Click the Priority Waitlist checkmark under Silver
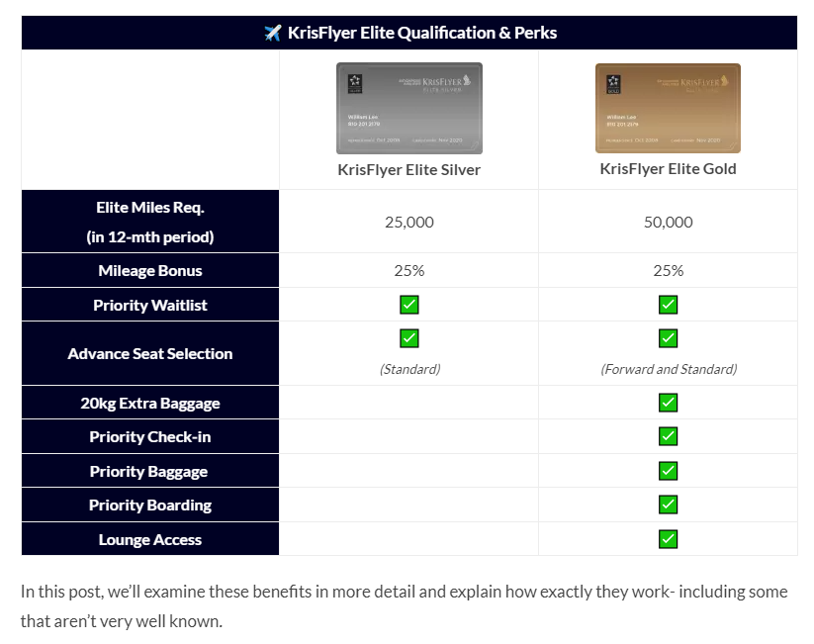Image resolution: width=814 pixels, height=644 pixels. point(409,305)
